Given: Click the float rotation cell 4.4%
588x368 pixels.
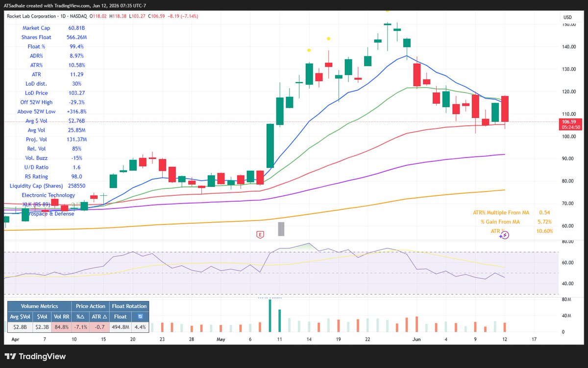Looking at the screenshot, I should 140,326.
